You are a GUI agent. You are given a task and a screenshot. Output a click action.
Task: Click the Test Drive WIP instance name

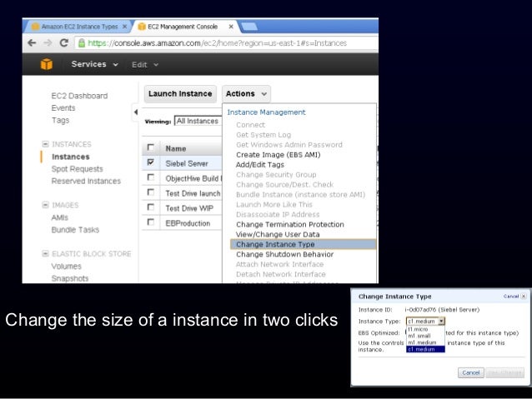coord(189,208)
